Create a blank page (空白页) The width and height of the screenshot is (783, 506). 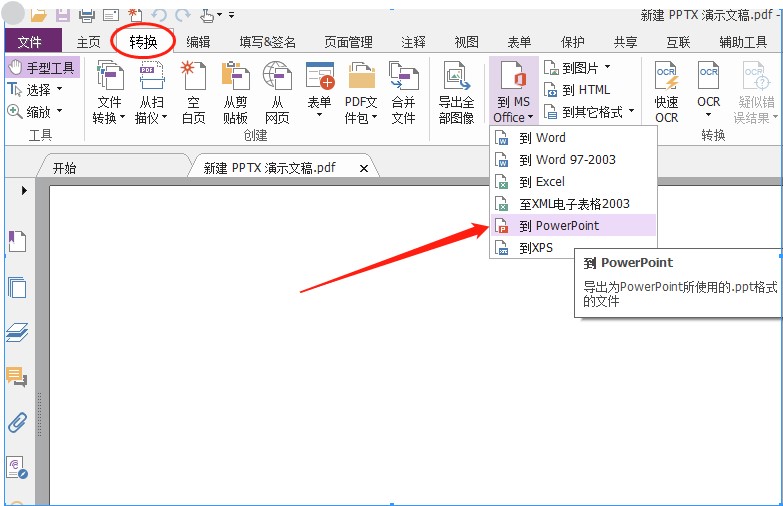pos(193,93)
